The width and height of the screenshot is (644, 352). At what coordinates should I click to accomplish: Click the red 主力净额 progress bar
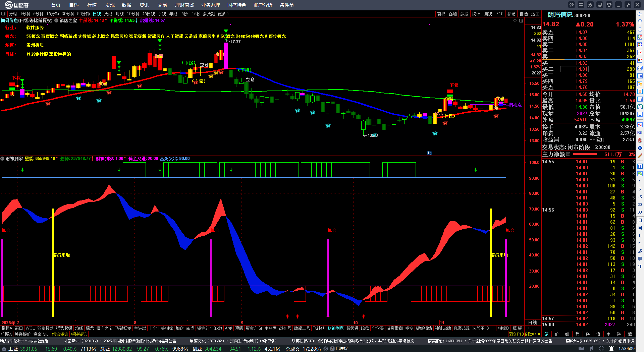point(585,154)
